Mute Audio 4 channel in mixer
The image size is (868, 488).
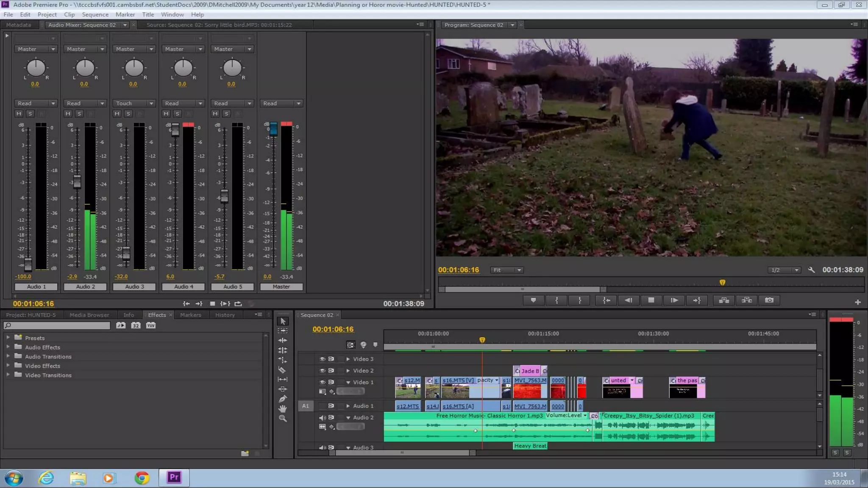click(x=166, y=114)
